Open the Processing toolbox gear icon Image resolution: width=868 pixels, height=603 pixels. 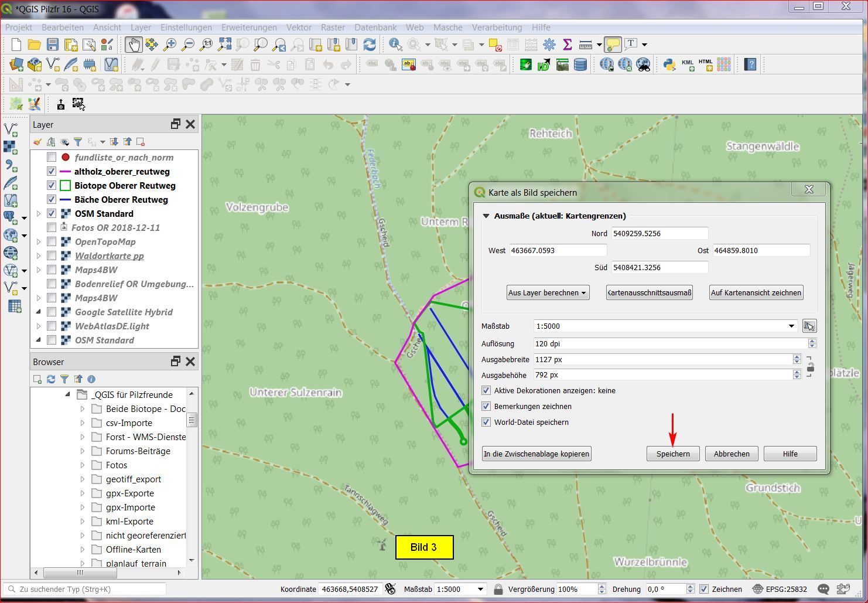[549, 45]
